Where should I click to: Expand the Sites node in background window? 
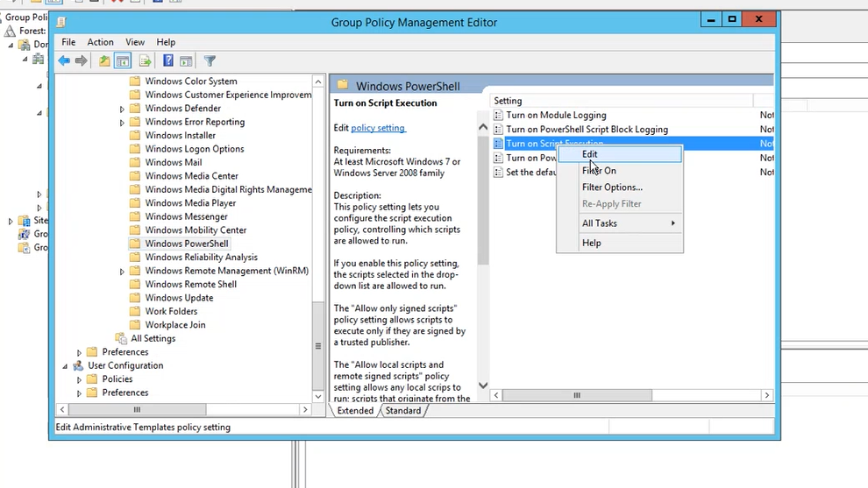click(11, 221)
